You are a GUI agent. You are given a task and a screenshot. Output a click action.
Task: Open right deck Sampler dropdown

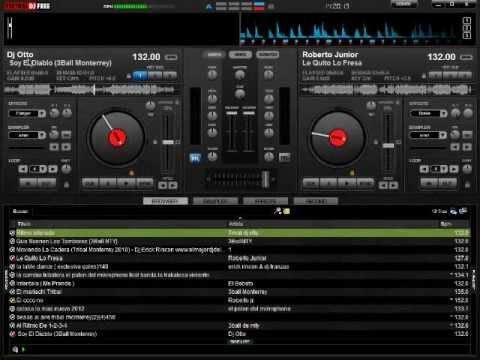pyautogui.click(x=429, y=135)
